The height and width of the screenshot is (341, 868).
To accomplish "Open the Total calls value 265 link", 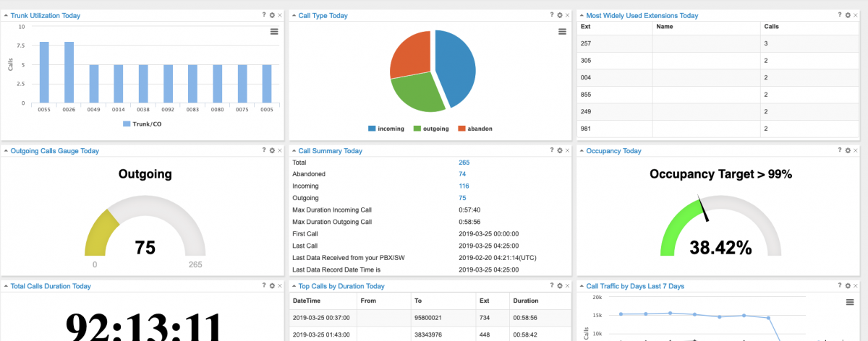I will pyautogui.click(x=464, y=163).
